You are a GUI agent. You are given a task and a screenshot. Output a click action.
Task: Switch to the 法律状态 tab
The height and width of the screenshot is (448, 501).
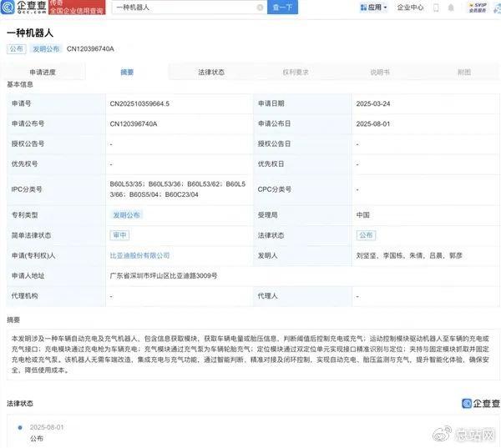(211, 73)
